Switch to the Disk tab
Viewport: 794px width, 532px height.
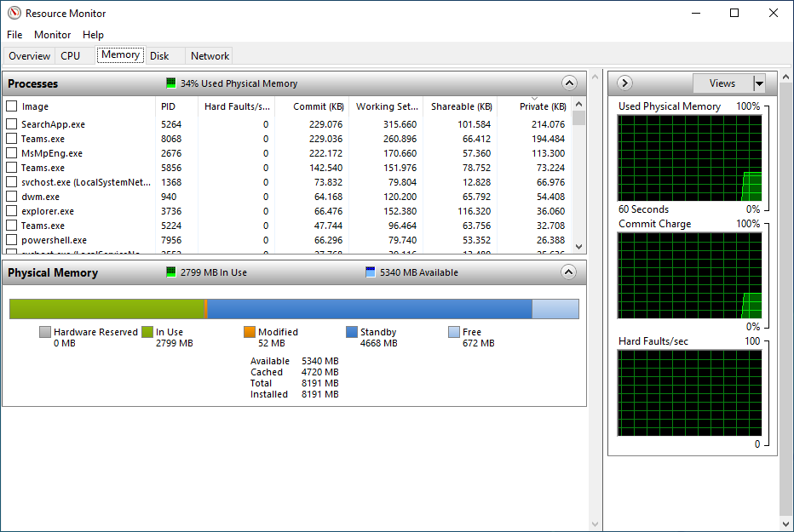[x=160, y=54]
